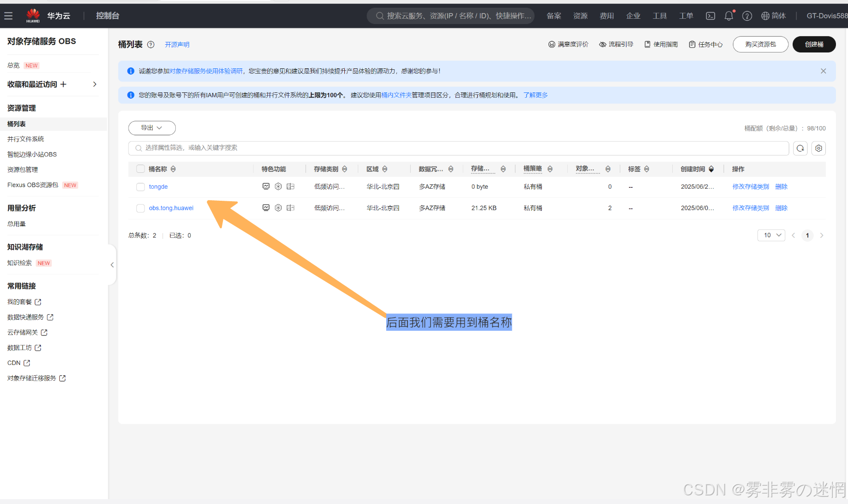The height and width of the screenshot is (504, 848).
Task: Click the 创建桶 button
Action: [814, 44]
